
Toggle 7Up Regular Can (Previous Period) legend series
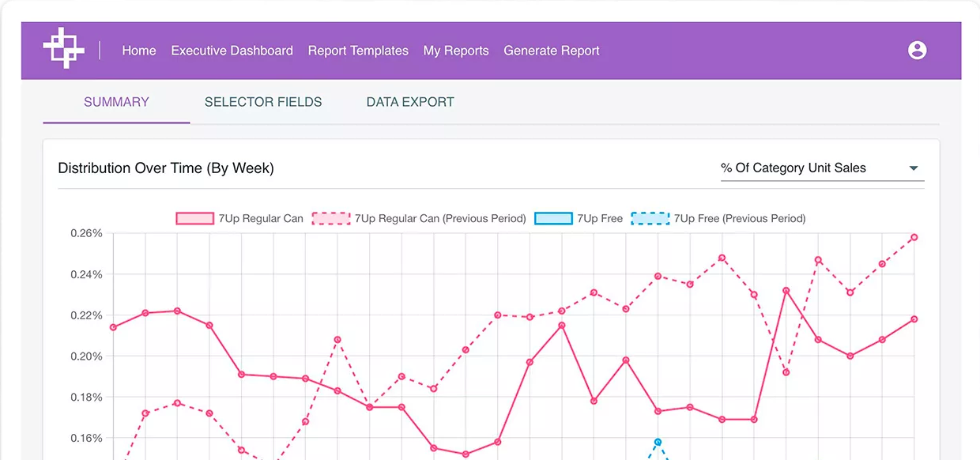331,219
